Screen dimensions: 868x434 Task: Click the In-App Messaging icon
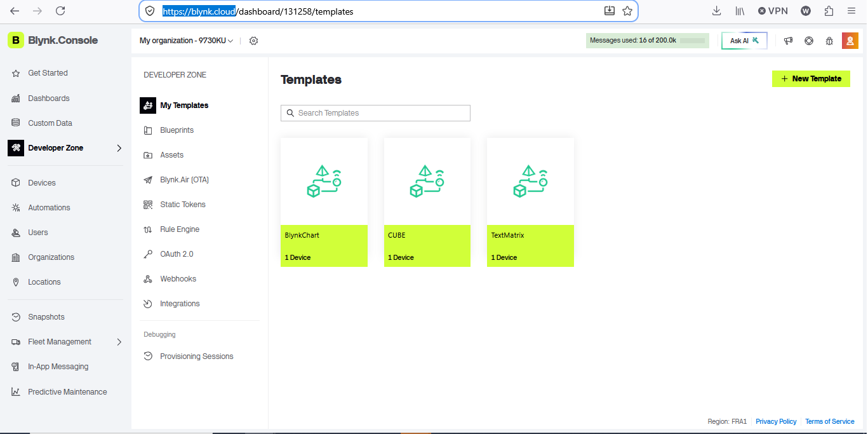[x=16, y=367]
